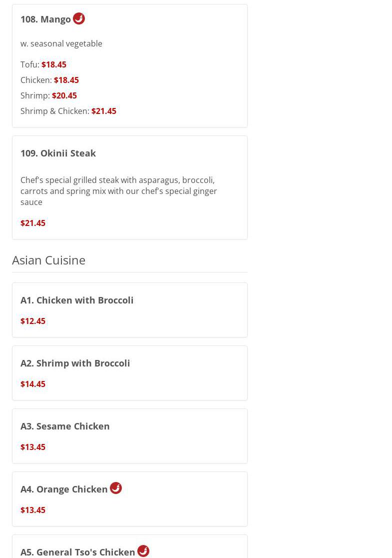This screenshot has width=392, height=558.
Task: Click the $12.45 price for Chicken with Broccoli
Action: point(33,321)
